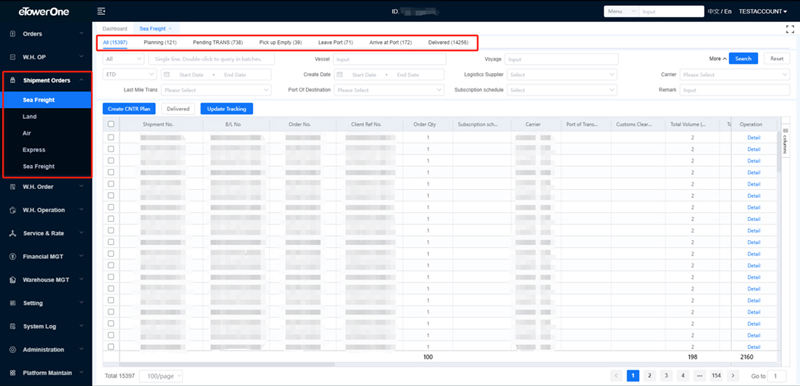The width and height of the screenshot is (800, 386).
Task: Click the W.H. Operation sidebar icon
Action: pos(13,210)
